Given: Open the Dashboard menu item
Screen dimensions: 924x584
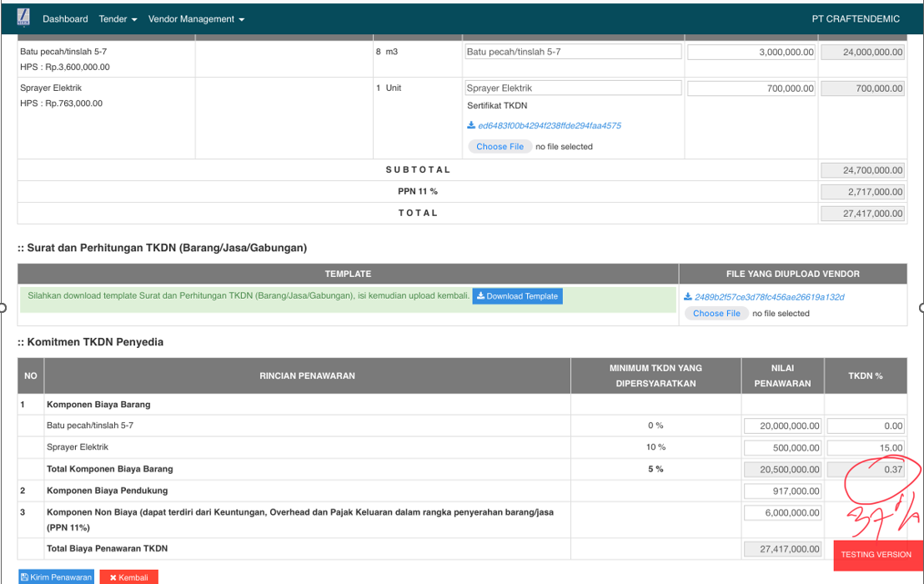Looking at the screenshot, I should pyautogui.click(x=65, y=19).
